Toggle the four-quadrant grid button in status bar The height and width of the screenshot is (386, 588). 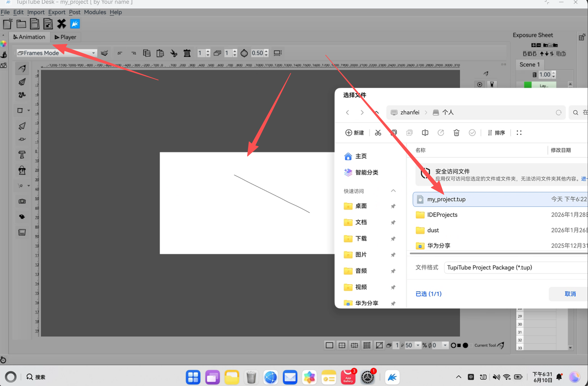pos(342,345)
